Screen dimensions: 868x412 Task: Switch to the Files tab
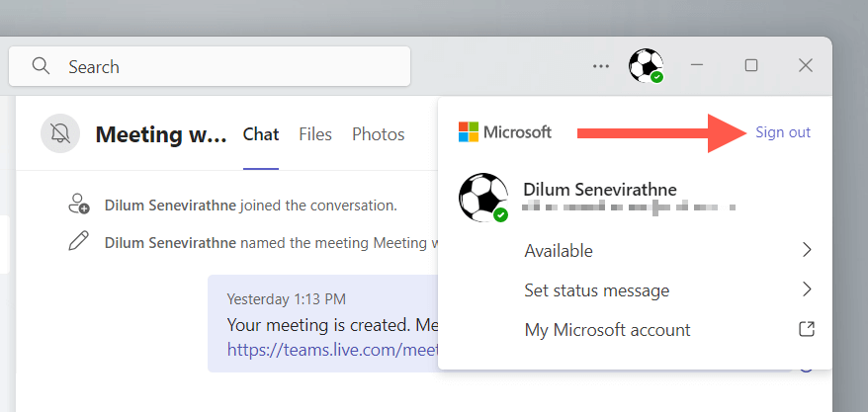[315, 134]
